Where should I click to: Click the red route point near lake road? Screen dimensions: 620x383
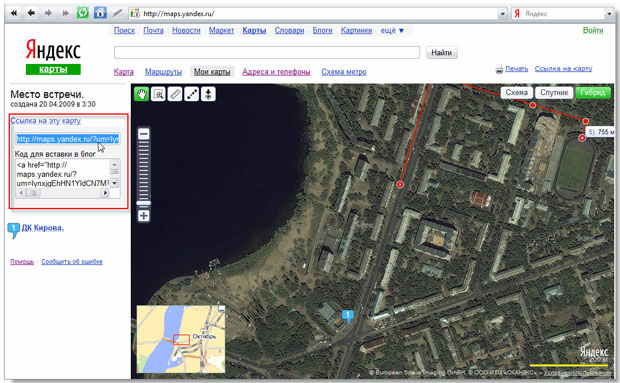point(400,185)
